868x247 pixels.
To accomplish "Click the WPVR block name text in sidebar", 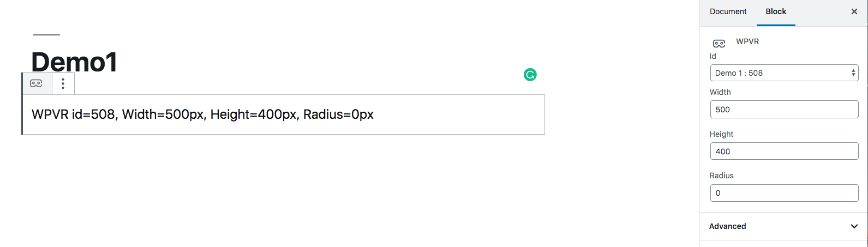I will coord(747,41).
